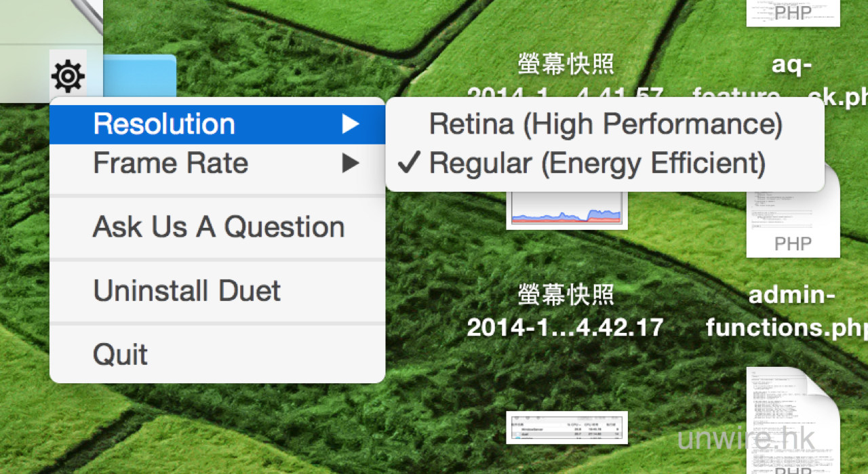Image resolution: width=868 pixels, height=474 pixels.
Task: Click Ask Us A Question
Action: pyautogui.click(x=218, y=227)
